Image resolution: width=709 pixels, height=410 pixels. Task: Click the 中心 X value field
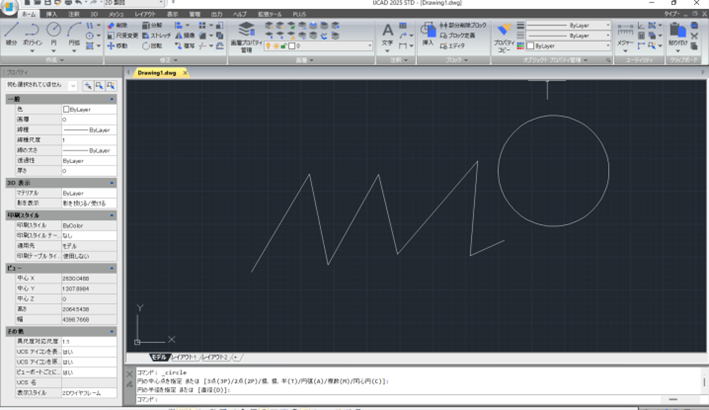[89, 278]
